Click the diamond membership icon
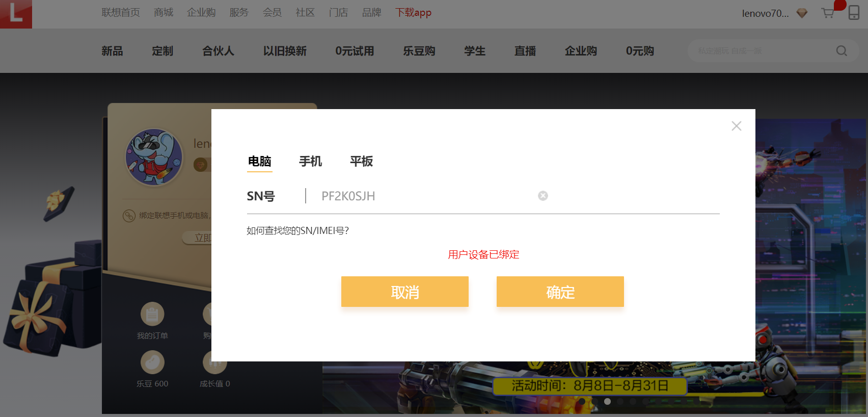 tap(802, 13)
